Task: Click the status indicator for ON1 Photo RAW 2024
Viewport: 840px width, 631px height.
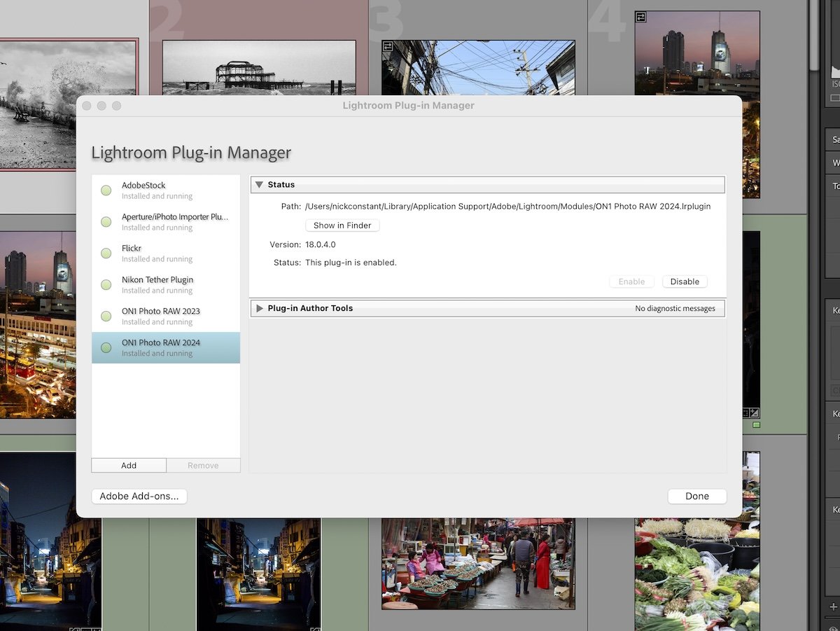Action: (x=106, y=347)
